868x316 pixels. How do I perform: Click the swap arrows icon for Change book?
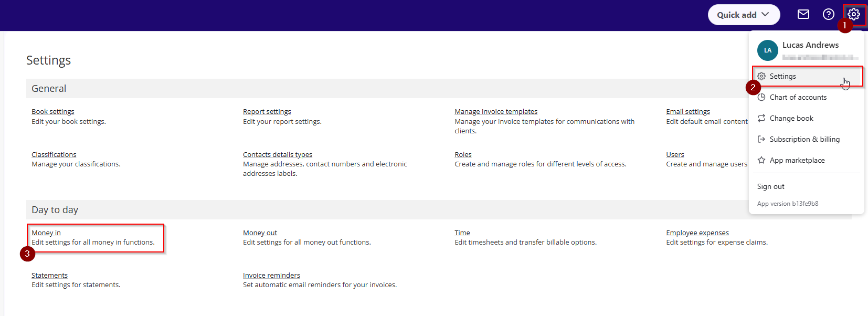click(761, 118)
